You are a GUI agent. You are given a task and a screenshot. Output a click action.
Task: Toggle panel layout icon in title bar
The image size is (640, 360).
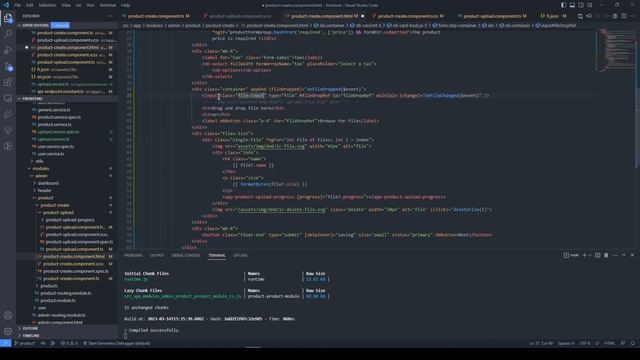click(x=572, y=5)
